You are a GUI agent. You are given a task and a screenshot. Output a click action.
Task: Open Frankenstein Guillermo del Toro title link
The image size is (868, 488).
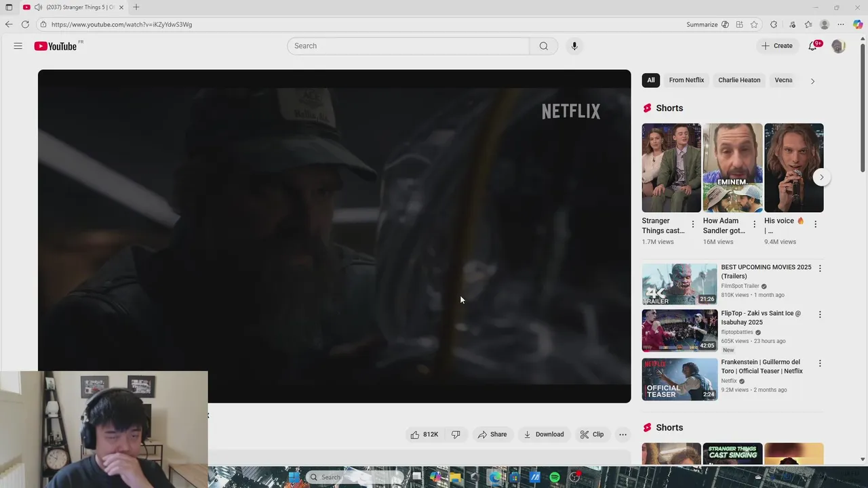coord(762,367)
